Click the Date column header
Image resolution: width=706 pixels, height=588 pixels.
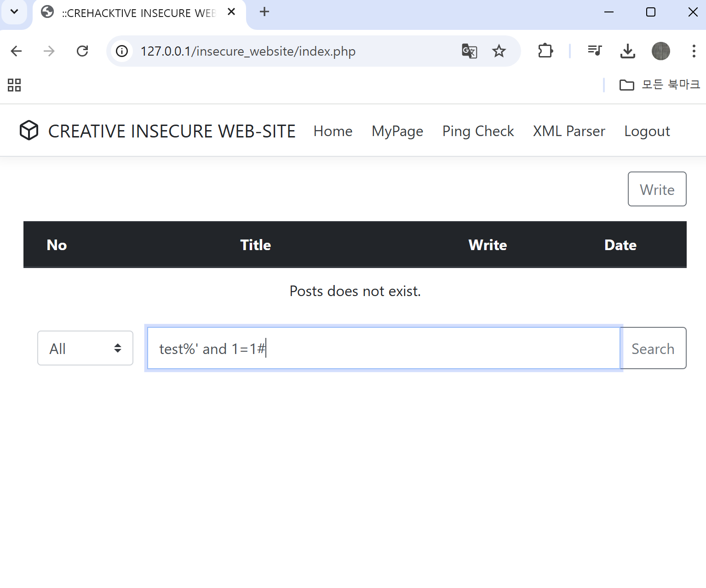point(620,245)
